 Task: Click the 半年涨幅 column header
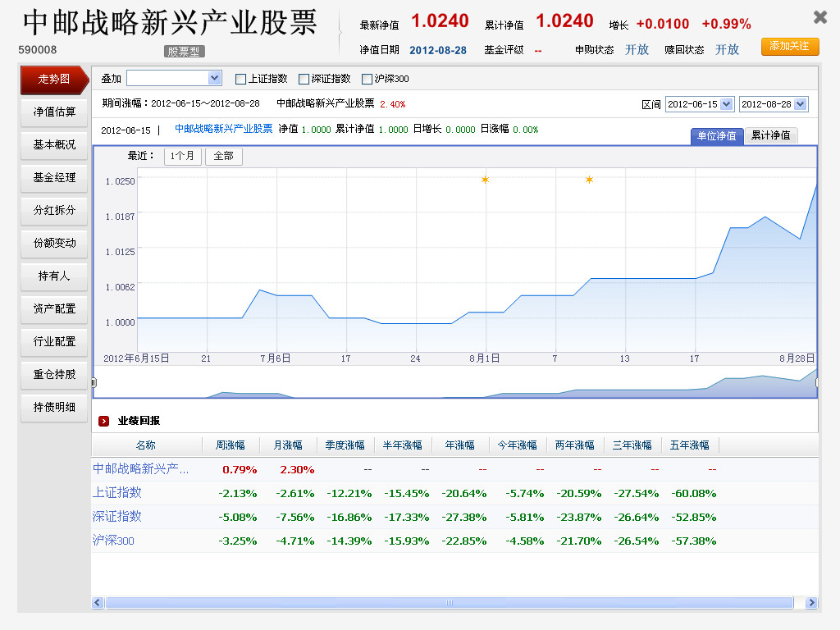(x=402, y=445)
